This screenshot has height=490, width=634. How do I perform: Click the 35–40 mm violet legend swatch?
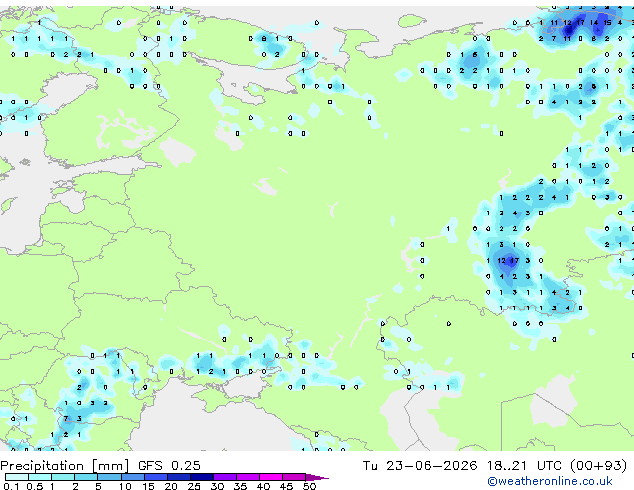click(x=248, y=477)
